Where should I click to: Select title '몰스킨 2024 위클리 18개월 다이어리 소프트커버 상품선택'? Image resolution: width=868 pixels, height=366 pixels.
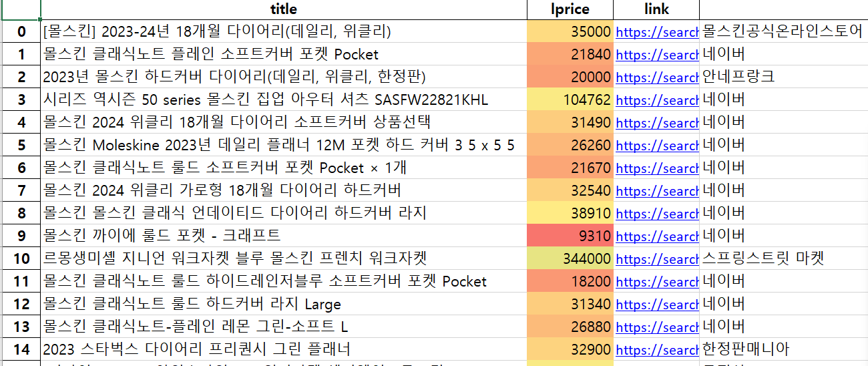(284, 122)
